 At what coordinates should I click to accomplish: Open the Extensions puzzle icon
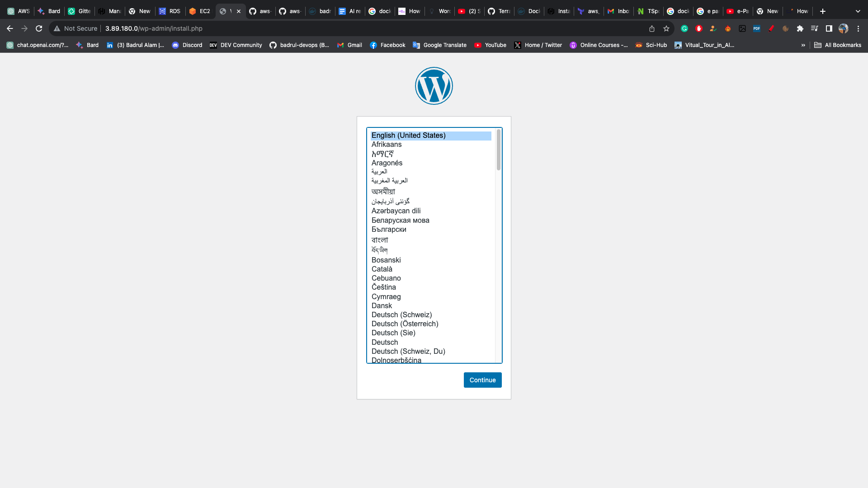pos(800,28)
